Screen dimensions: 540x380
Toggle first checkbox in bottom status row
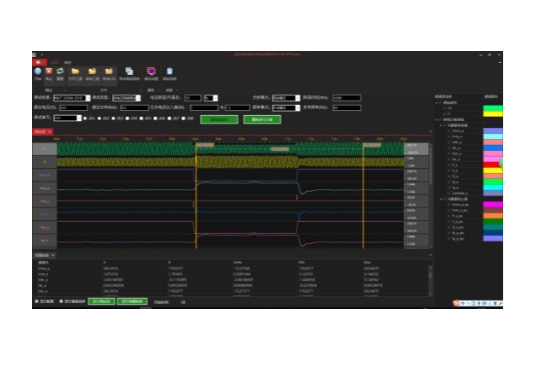coord(37,301)
